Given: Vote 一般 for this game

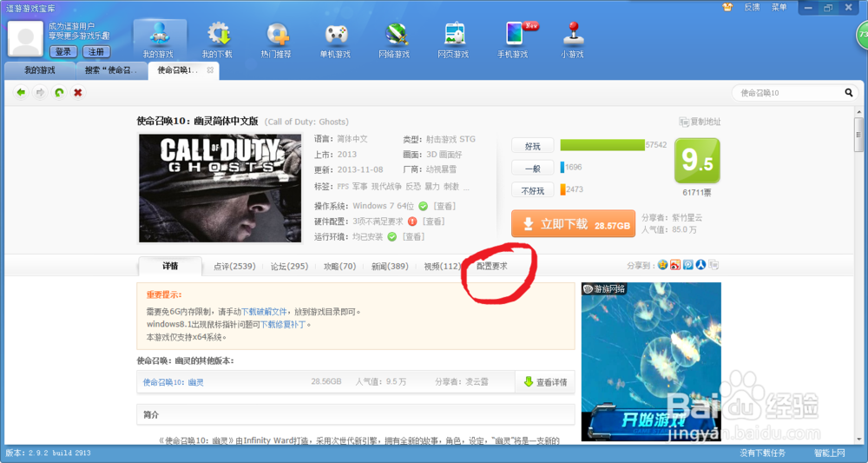Looking at the screenshot, I should pyautogui.click(x=533, y=169).
